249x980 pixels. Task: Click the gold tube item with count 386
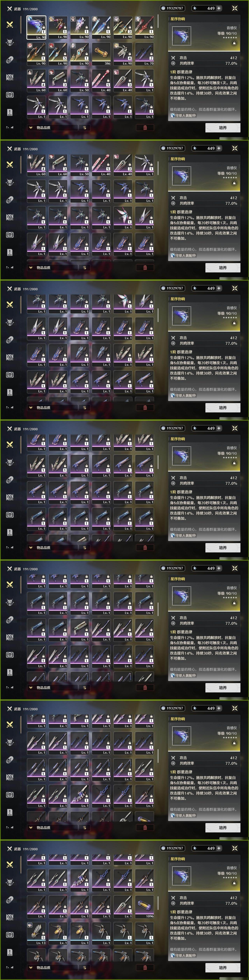point(101,54)
